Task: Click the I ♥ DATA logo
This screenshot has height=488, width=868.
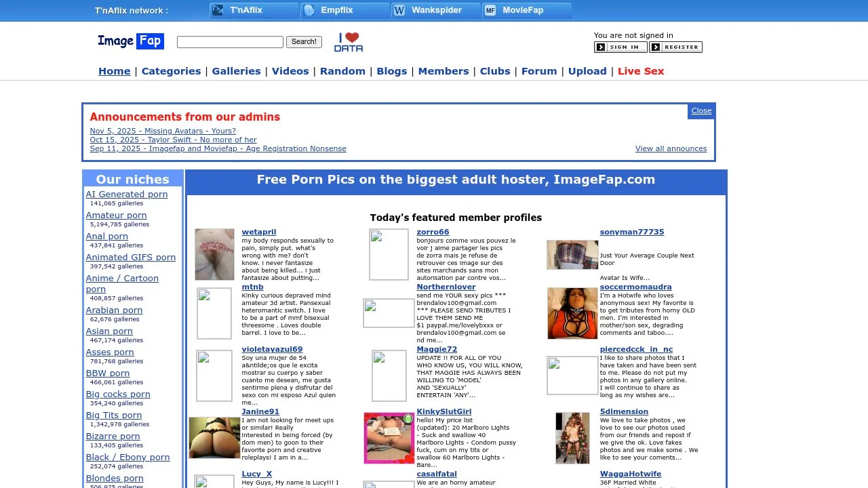Action: coord(349,41)
